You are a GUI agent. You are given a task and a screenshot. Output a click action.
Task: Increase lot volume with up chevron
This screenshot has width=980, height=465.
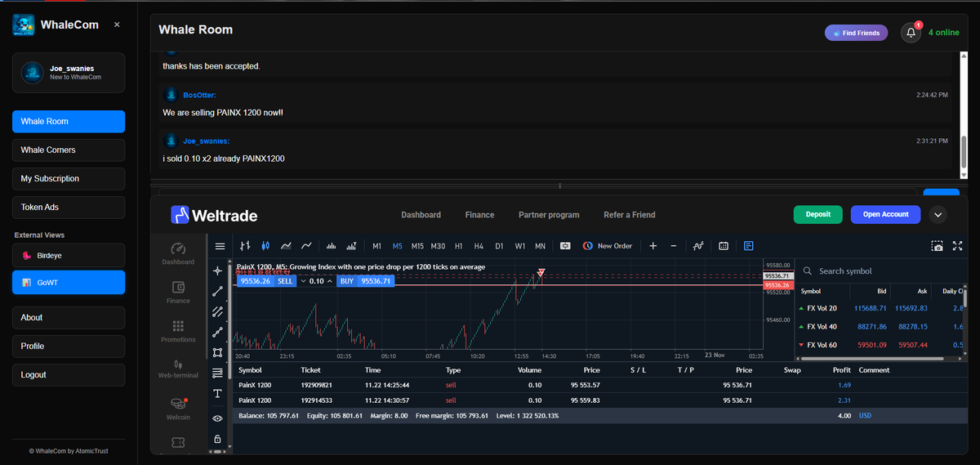[330, 281]
